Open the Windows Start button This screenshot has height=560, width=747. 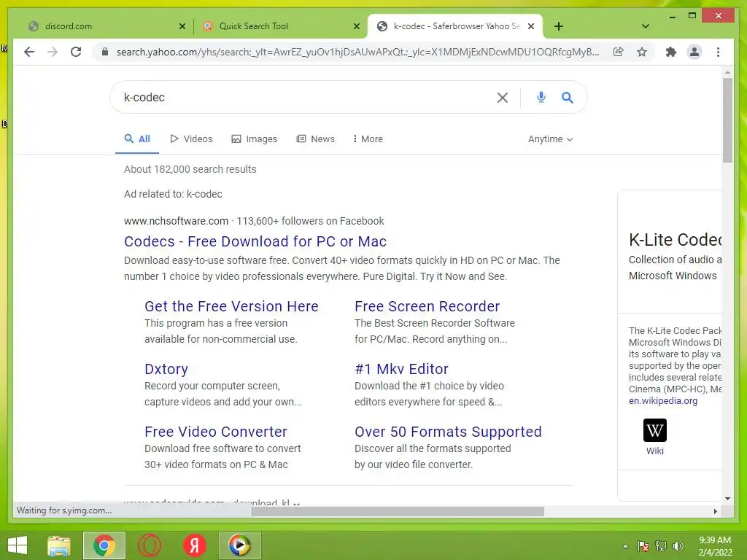tap(18, 545)
